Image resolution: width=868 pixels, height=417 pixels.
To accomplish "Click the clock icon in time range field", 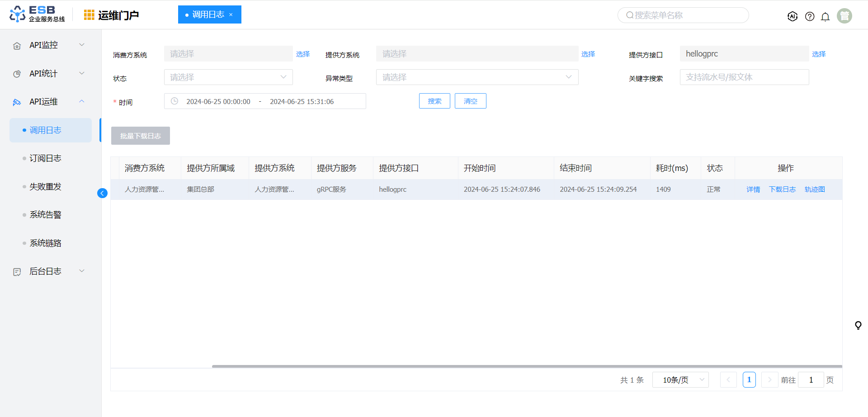I will (175, 101).
